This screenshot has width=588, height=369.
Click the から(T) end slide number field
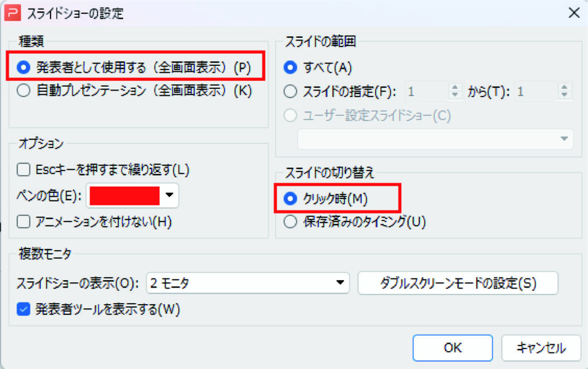[536, 91]
